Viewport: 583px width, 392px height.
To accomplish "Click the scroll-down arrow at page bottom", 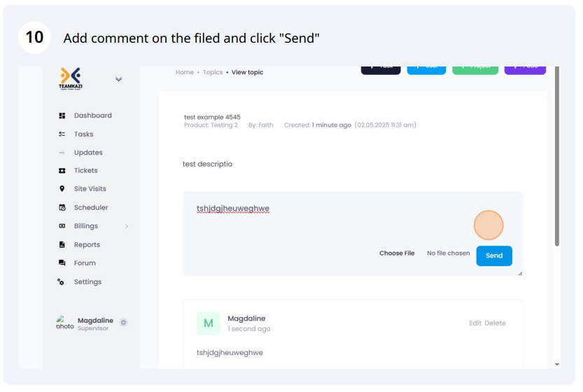I will (557, 365).
